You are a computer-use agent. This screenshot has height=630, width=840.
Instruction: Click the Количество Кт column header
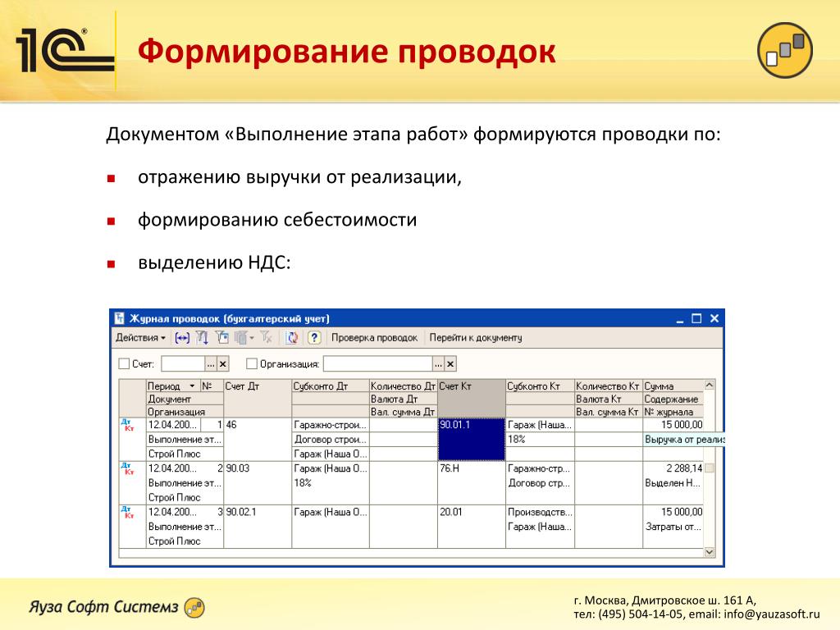coord(609,386)
